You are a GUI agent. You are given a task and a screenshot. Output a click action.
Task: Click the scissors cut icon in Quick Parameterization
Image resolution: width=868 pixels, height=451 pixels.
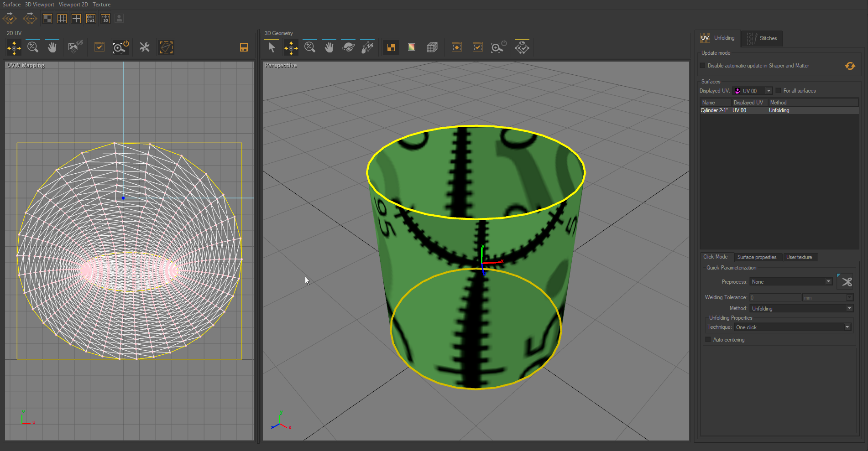coord(845,281)
